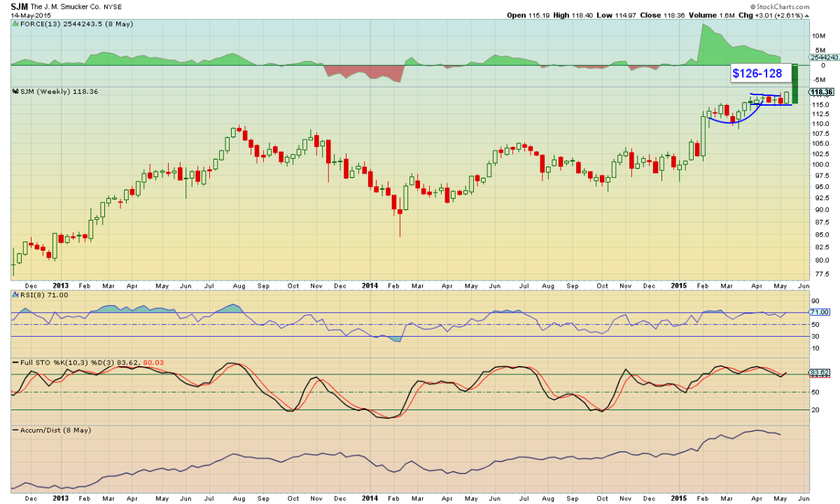Screen dimensions: 840x504
Task: Click the 20 label on stochastic axis
Action: 815,409
